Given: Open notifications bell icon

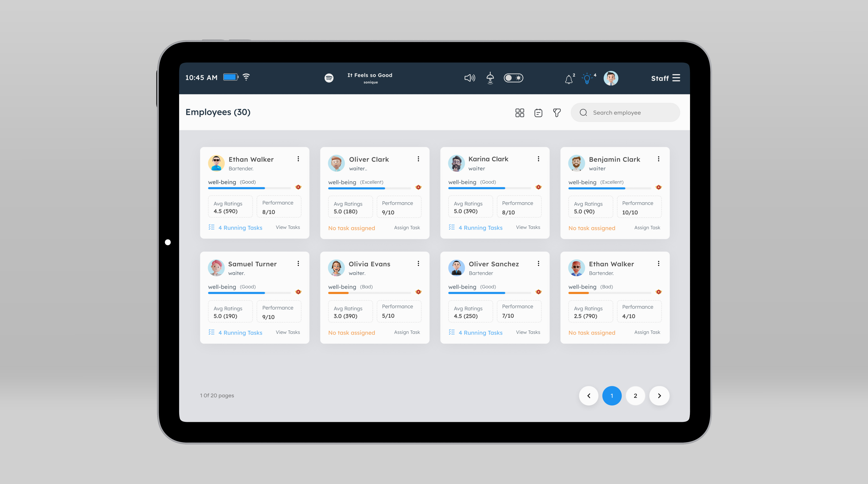Looking at the screenshot, I should 569,79.
